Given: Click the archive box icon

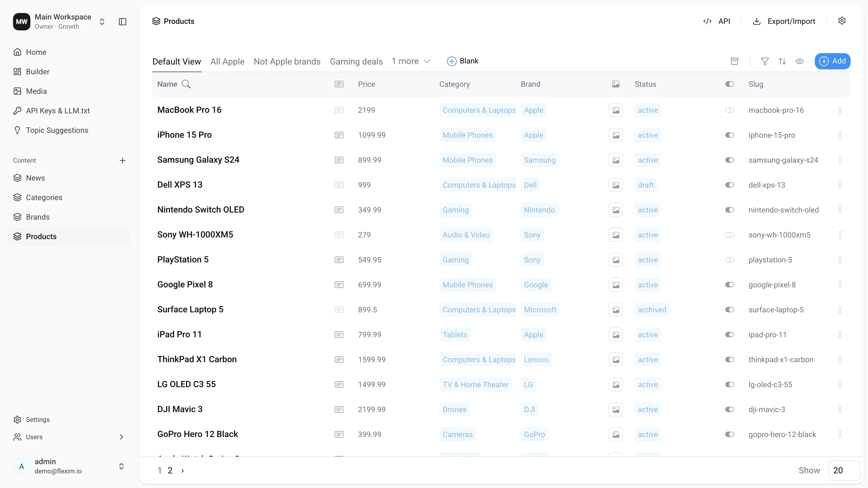Looking at the screenshot, I should pyautogui.click(x=735, y=61).
